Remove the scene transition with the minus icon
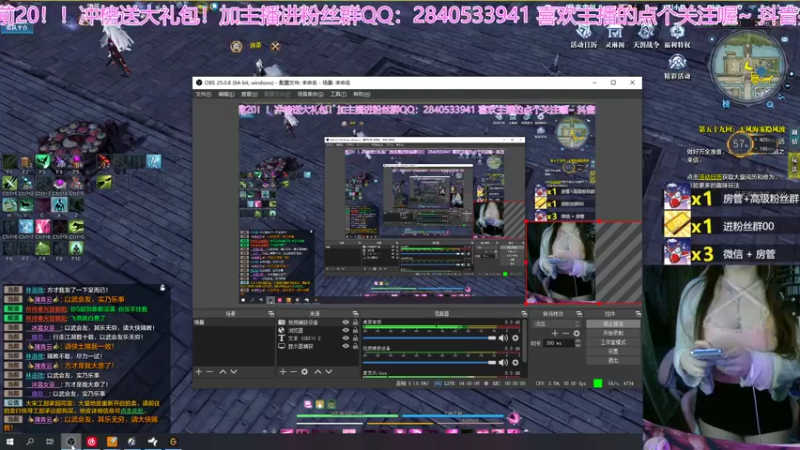Image resolution: width=800 pixels, height=450 pixels. (565, 333)
